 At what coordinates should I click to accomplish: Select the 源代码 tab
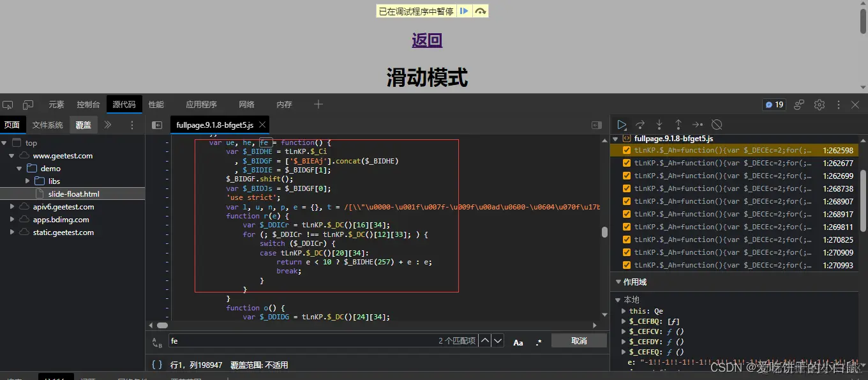pyautogui.click(x=124, y=105)
